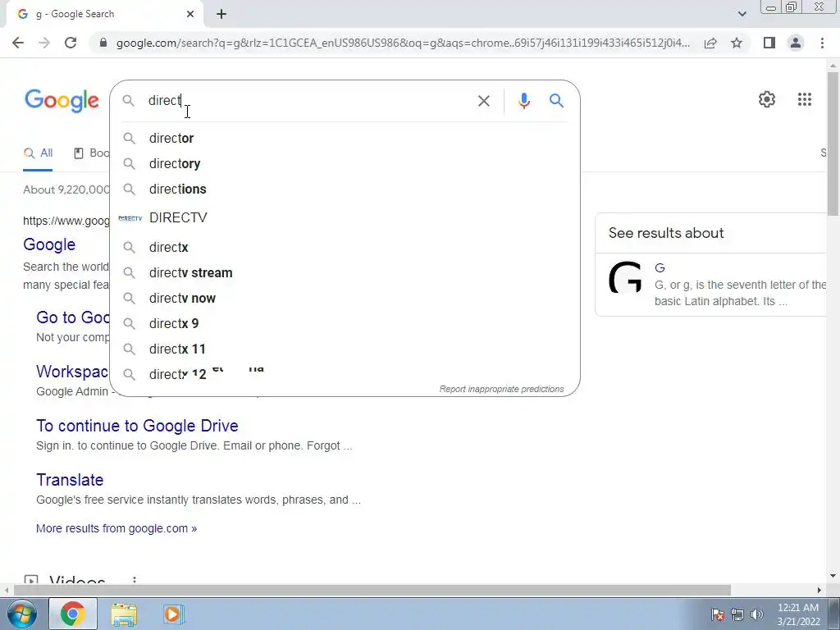This screenshot has height=630, width=840.
Task: Select the 'directx 12' suggestion
Action: (345, 374)
